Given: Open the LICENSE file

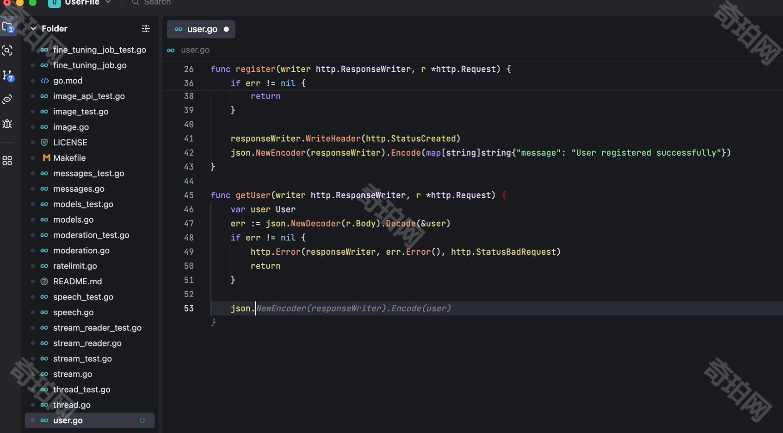Looking at the screenshot, I should click(x=70, y=142).
